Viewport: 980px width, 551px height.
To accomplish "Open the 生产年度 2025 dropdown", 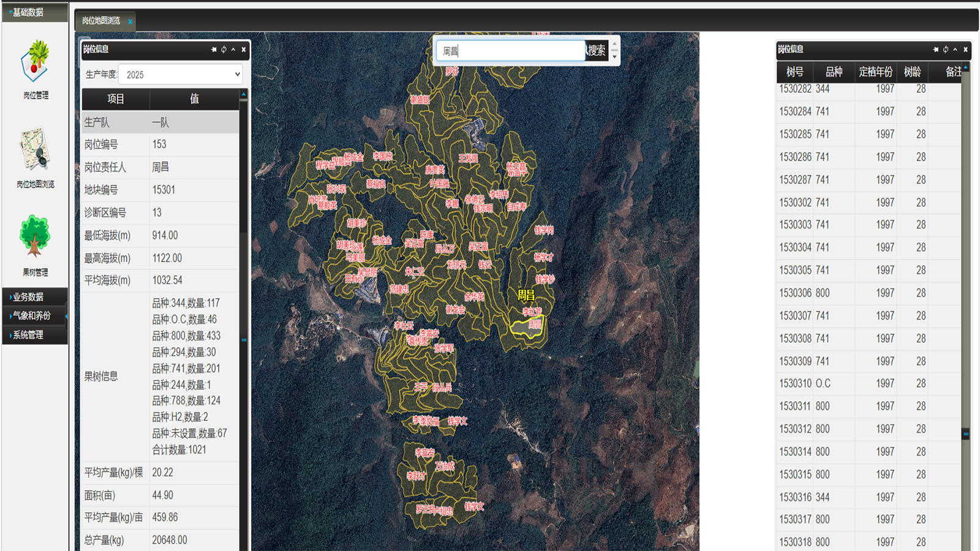I will (x=181, y=75).
